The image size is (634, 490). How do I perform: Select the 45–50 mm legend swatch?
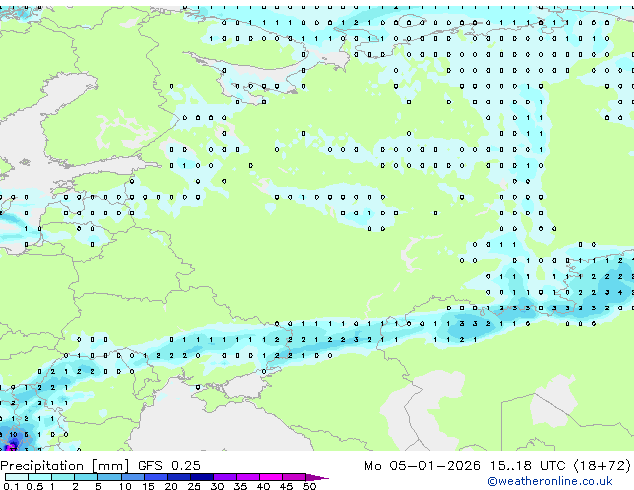click(x=294, y=477)
